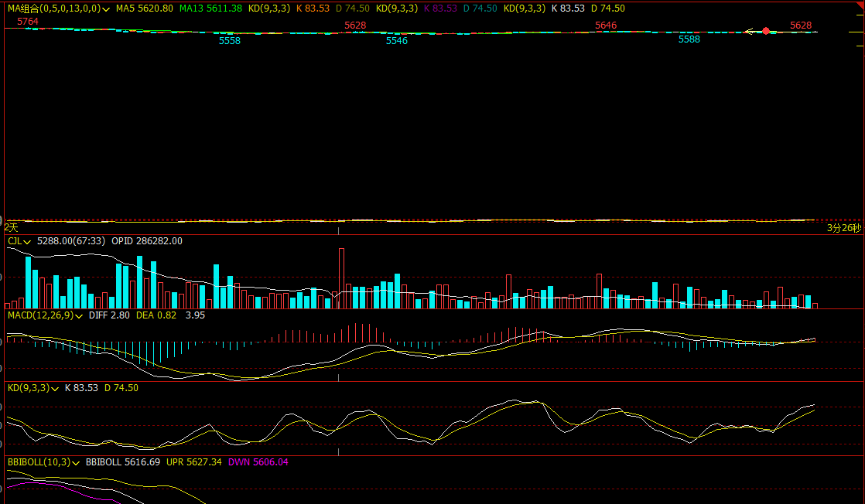Screen dimensions: 865x504
Task: Click the 2天 time span label
Action: (11, 227)
